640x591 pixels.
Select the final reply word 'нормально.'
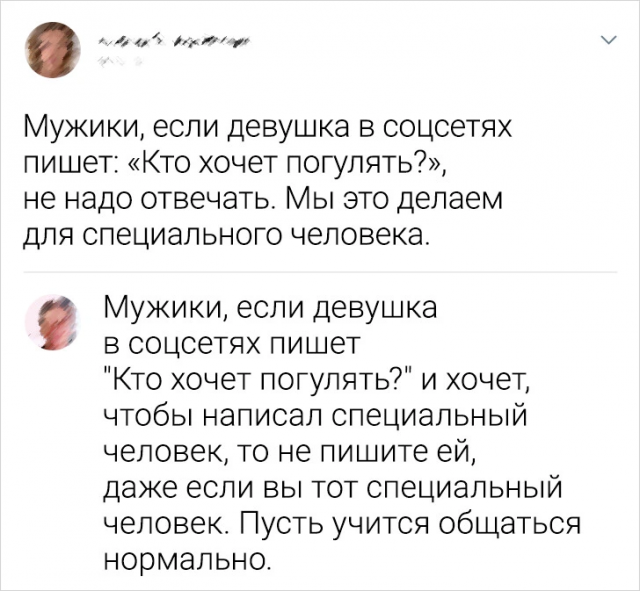coord(187,560)
